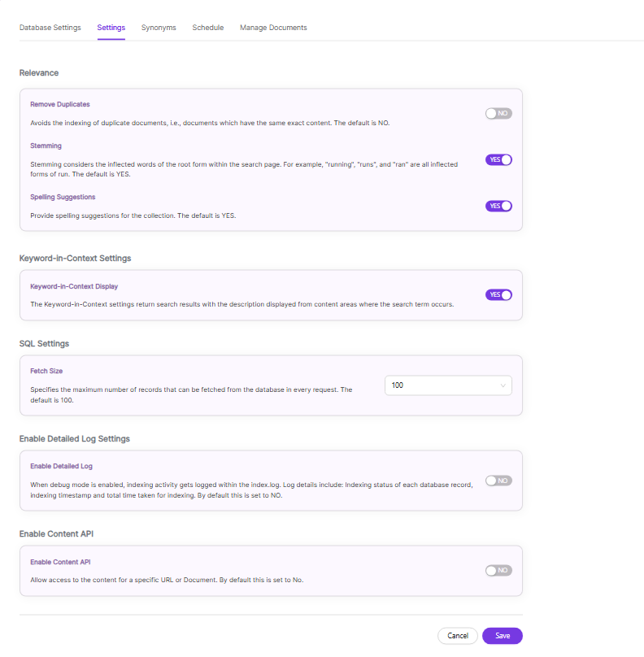Turn off the Stemming toggle
Screen dimensions: 644x657
pos(498,159)
